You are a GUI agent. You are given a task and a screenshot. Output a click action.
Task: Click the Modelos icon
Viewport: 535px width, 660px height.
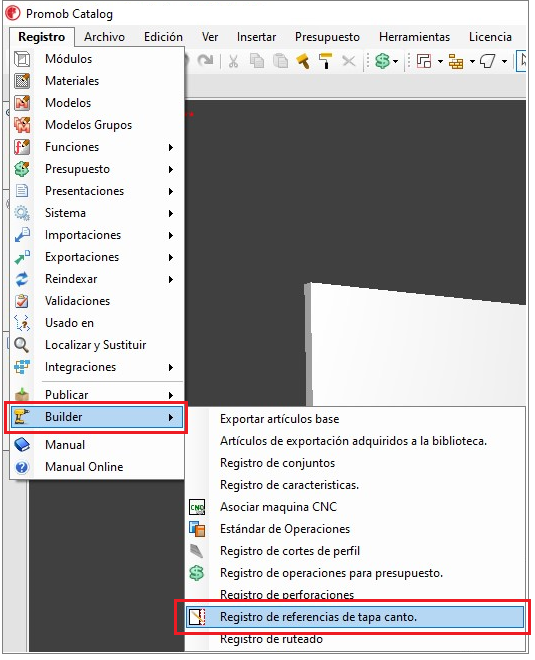22,103
